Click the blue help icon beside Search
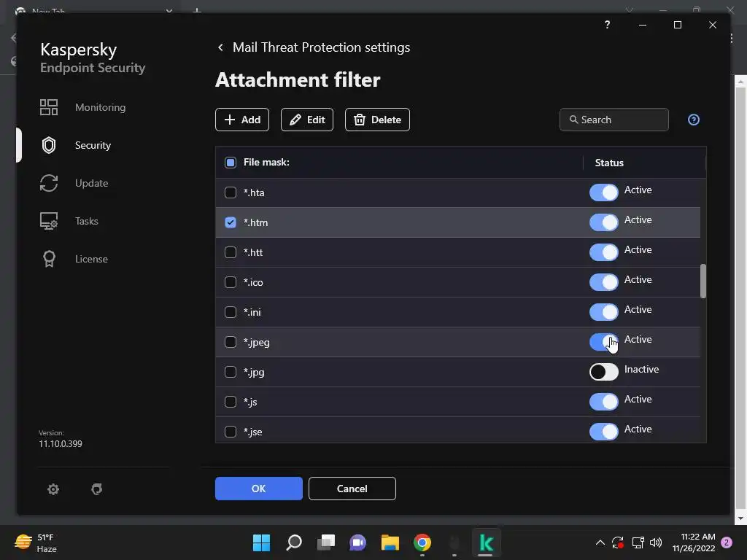The width and height of the screenshot is (747, 560). point(694,120)
